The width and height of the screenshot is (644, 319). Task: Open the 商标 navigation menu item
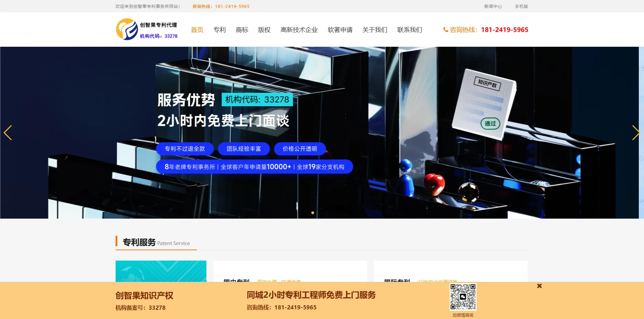(x=242, y=30)
